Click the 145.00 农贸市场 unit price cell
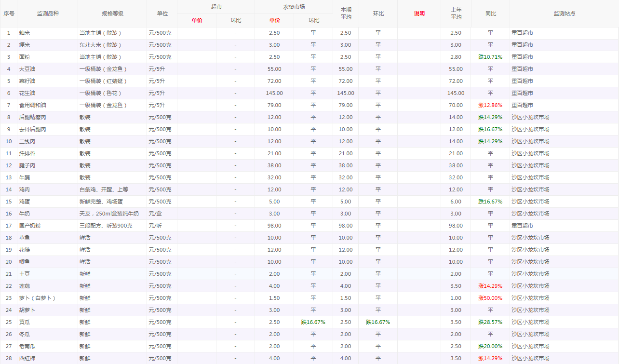This screenshot has height=364, width=619. (x=274, y=93)
